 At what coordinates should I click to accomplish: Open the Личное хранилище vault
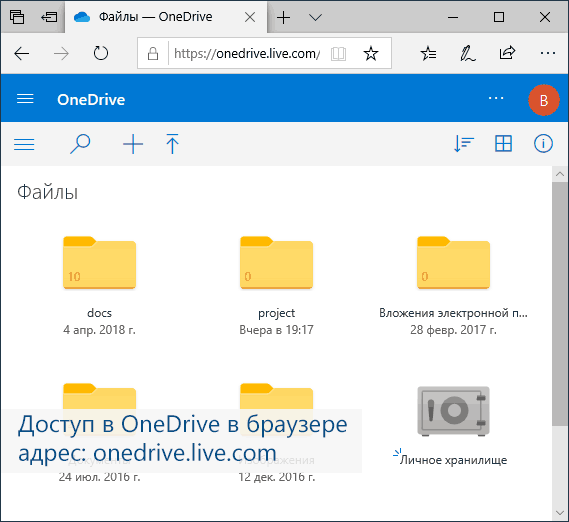tap(453, 411)
